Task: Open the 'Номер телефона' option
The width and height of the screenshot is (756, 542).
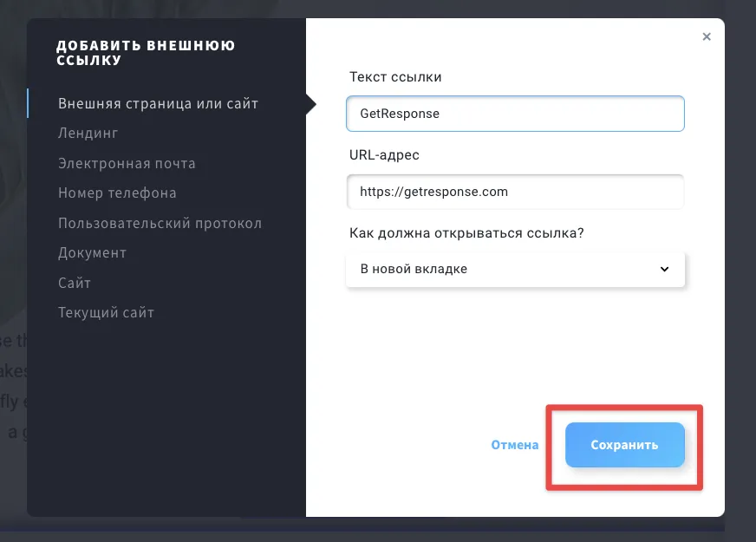Action: (x=117, y=193)
